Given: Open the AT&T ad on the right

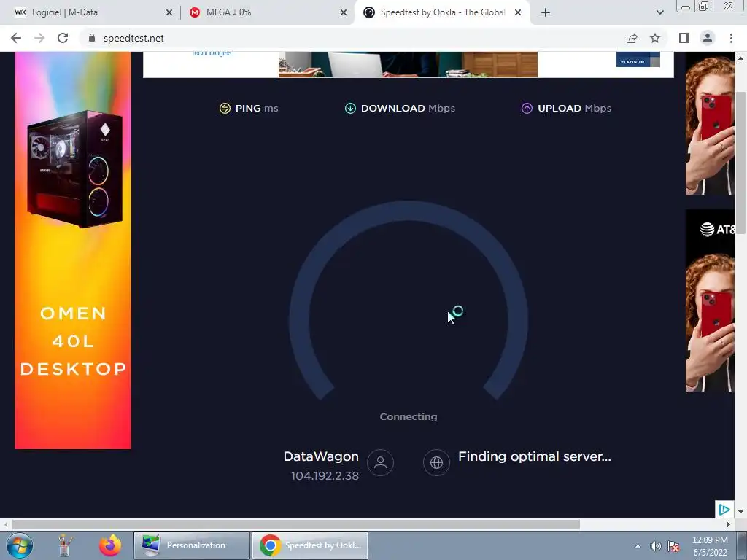Looking at the screenshot, I should [x=710, y=300].
